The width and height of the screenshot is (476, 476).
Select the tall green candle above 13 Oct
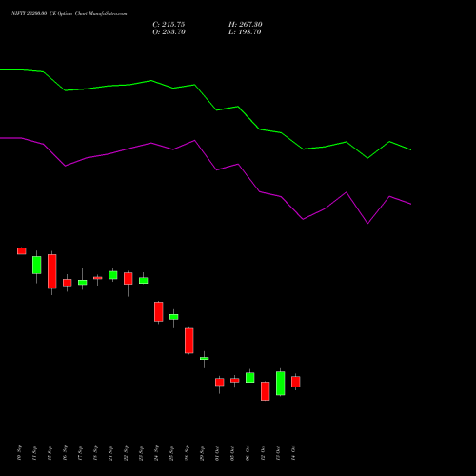point(281,383)
